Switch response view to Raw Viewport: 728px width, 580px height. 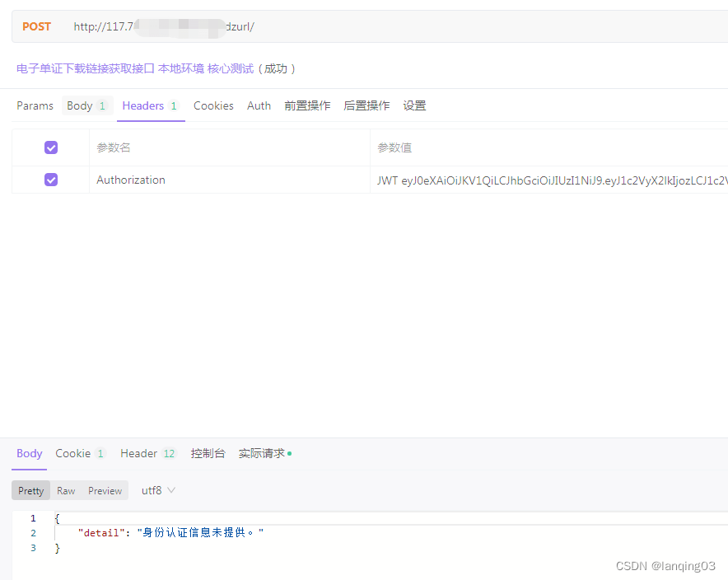point(65,490)
